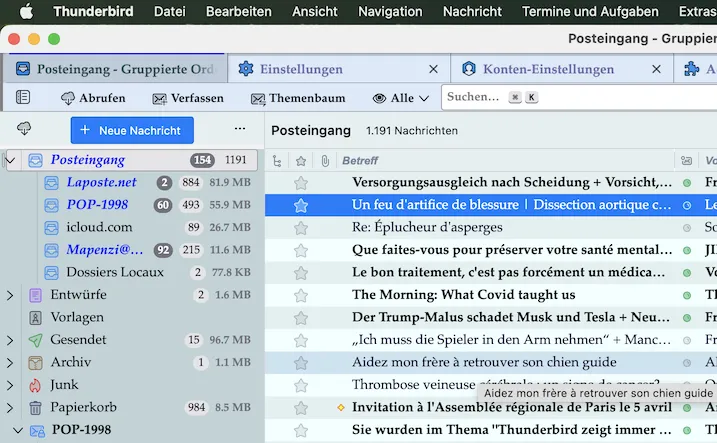Click Verfassen to compose a message
Image resolution: width=717 pixels, height=443 pixels.
pos(188,98)
